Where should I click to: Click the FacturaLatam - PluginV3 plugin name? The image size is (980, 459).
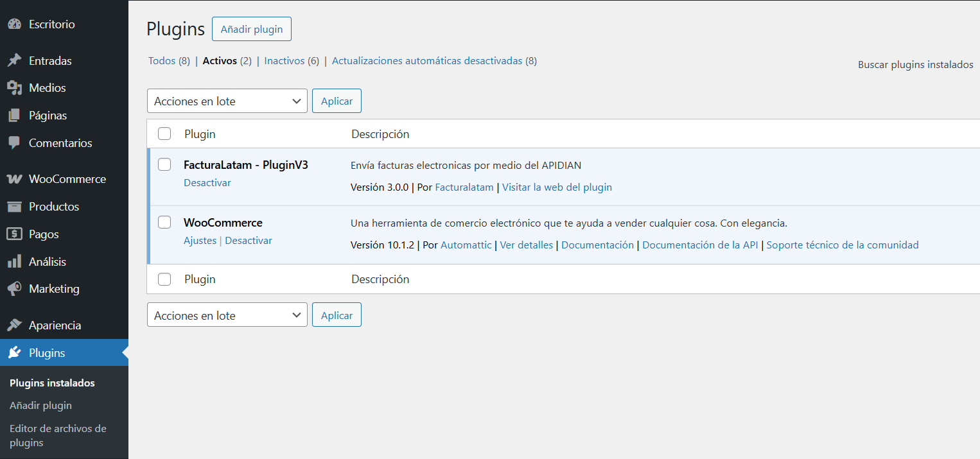click(x=246, y=165)
